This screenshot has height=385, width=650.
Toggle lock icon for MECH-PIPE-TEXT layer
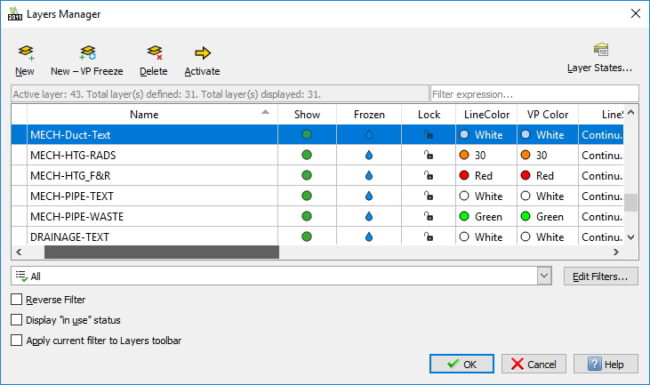(428, 196)
